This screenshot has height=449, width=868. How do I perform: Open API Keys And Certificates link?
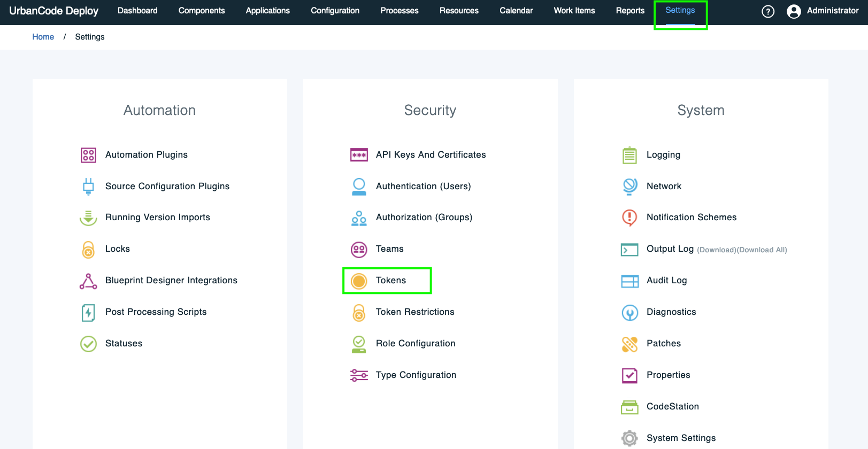click(431, 155)
